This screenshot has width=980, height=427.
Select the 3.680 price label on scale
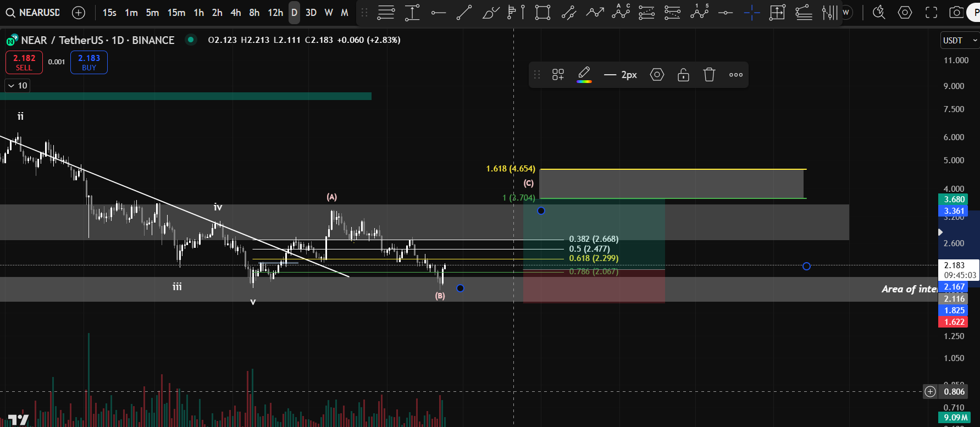(954, 199)
